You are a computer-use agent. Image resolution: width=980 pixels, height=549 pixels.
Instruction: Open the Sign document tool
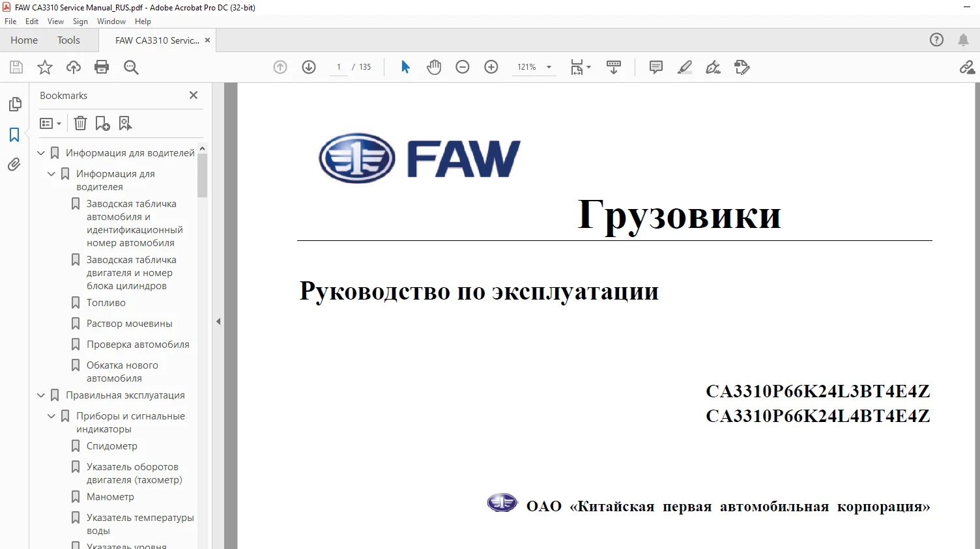pyautogui.click(x=713, y=67)
